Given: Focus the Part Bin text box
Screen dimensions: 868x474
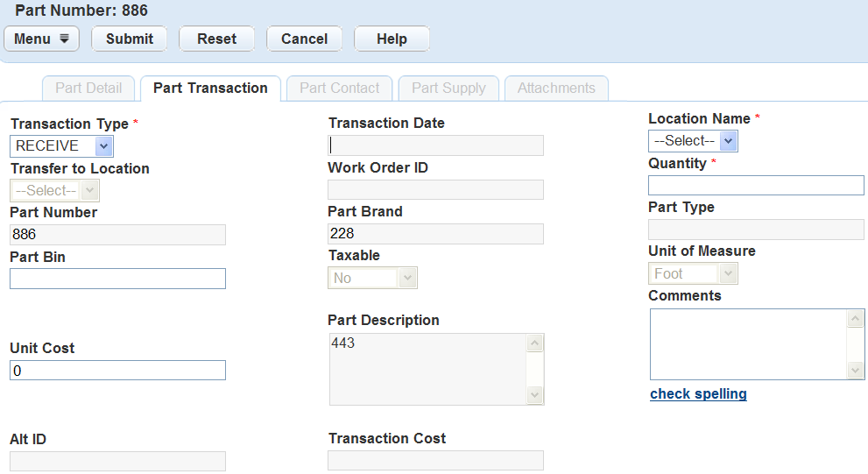Looking at the screenshot, I should 117,279.
